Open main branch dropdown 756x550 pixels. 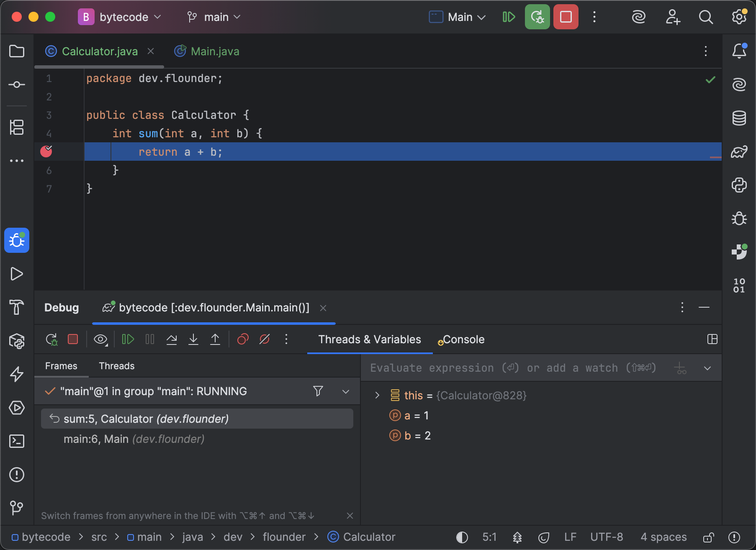coord(214,17)
